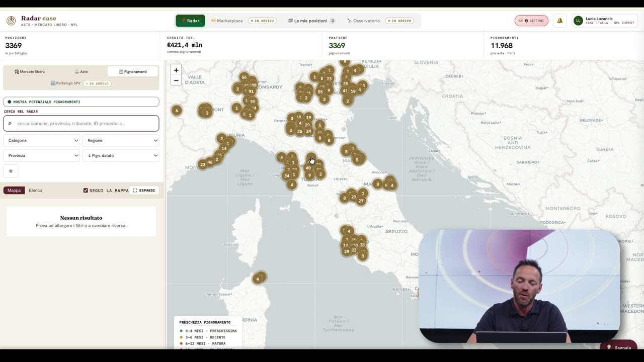Select the map cluster labeled 50
Viewport: 644px width, 362px height.
click(x=253, y=102)
